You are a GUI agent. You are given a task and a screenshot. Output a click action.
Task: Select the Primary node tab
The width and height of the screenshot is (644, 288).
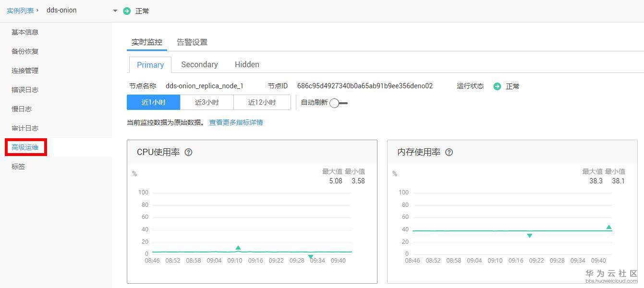click(x=150, y=65)
